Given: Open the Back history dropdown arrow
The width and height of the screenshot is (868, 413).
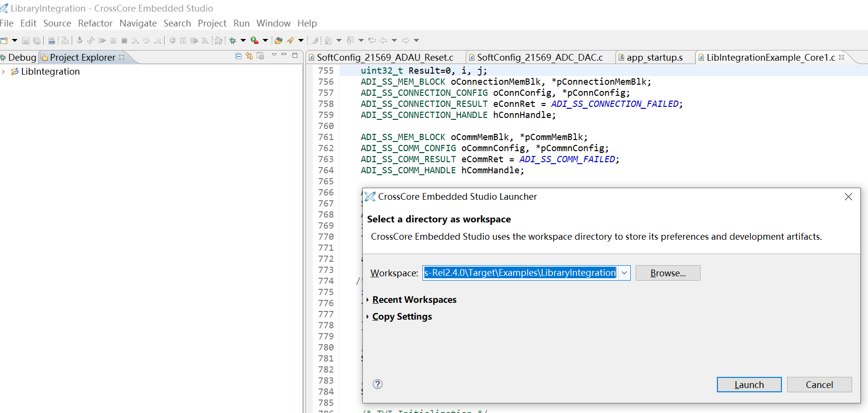Looking at the screenshot, I should (395, 40).
